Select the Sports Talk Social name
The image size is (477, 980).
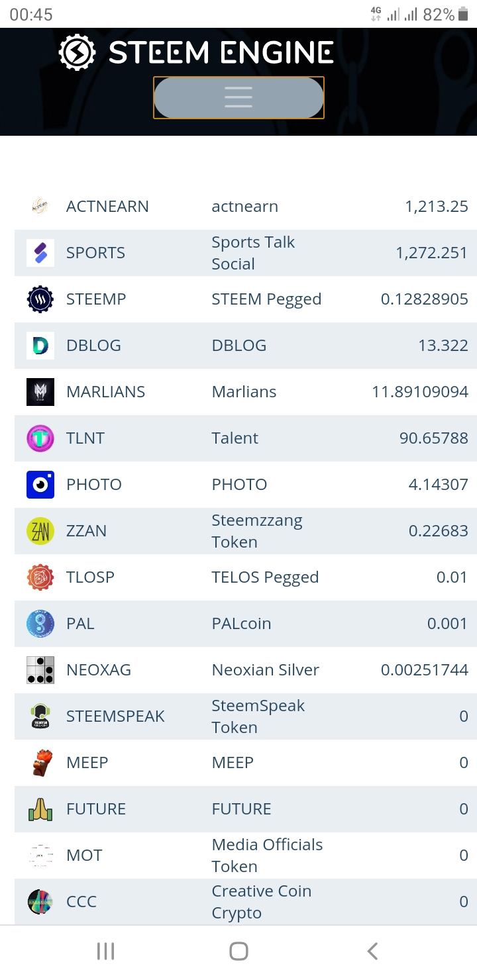[x=253, y=253]
